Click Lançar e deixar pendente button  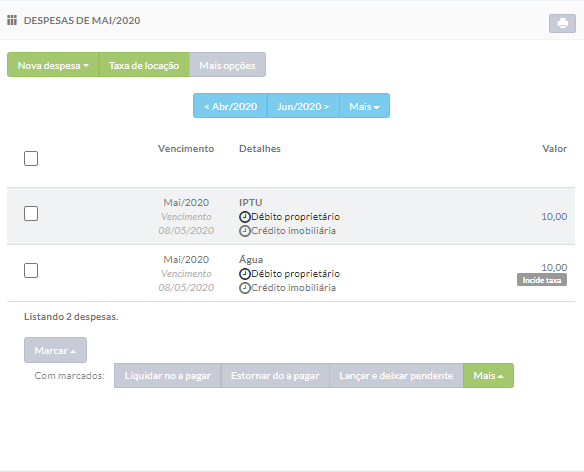(x=396, y=376)
